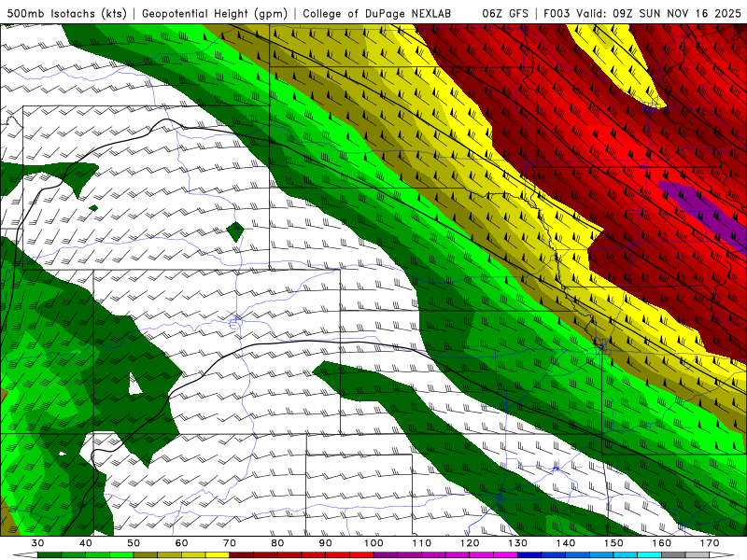Click the "06Z GFS" model run text
Image resolution: width=747 pixels, height=560 pixels.
(x=505, y=14)
